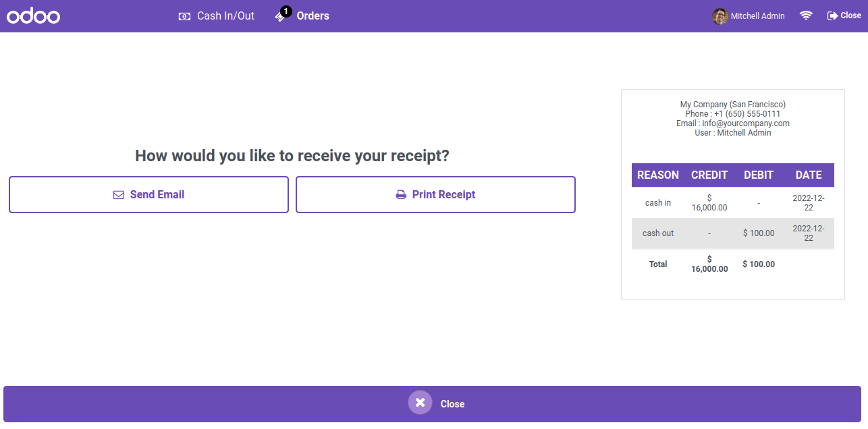Click the Mitchell Admin user name
Image resolution: width=868 pixels, height=429 pixels.
click(x=758, y=16)
